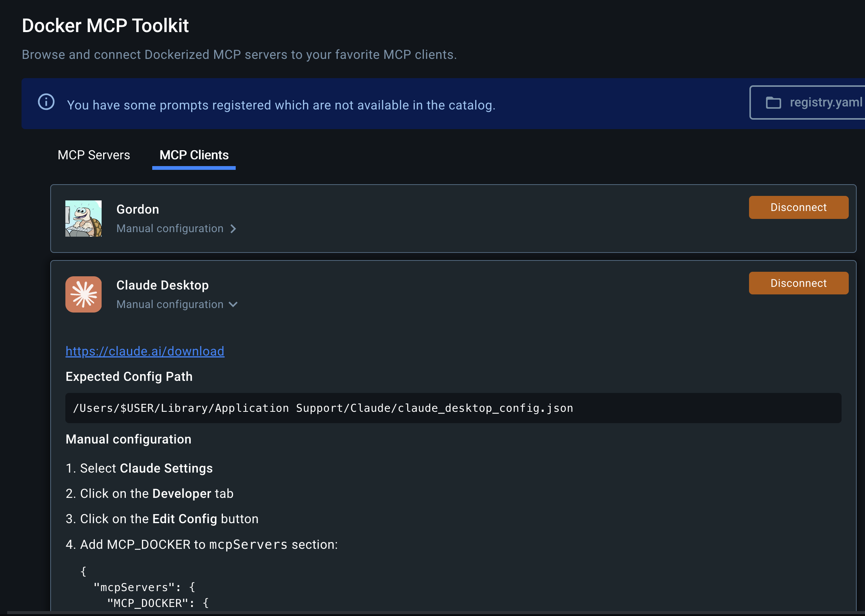865x616 pixels.
Task: Click the folder icon beside registry.yaml
Action: point(773,103)
